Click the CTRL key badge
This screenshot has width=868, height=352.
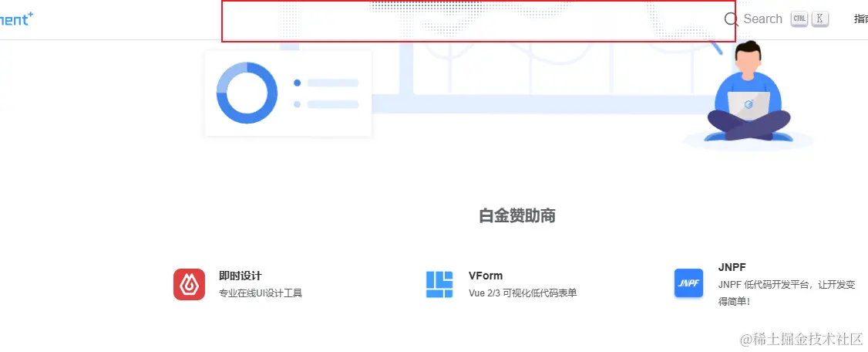click(799, 19)
